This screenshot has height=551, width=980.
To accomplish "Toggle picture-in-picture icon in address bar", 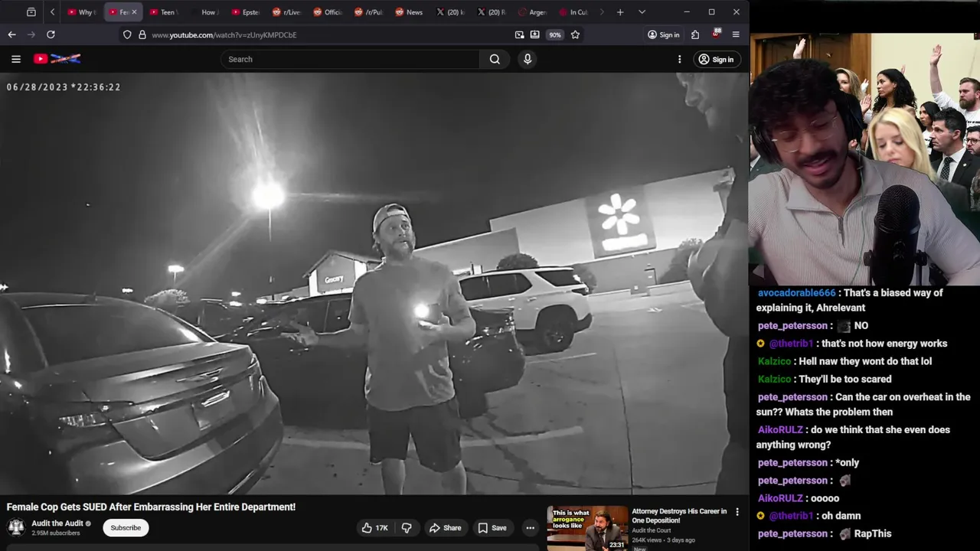I will click(x=520, y=34).
